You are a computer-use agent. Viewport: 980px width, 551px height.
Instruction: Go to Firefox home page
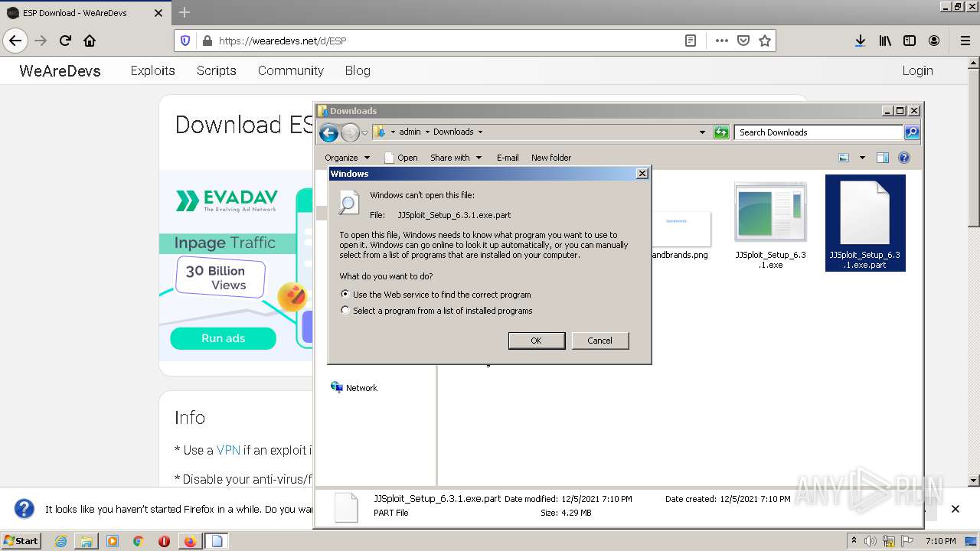coord(90,41)
